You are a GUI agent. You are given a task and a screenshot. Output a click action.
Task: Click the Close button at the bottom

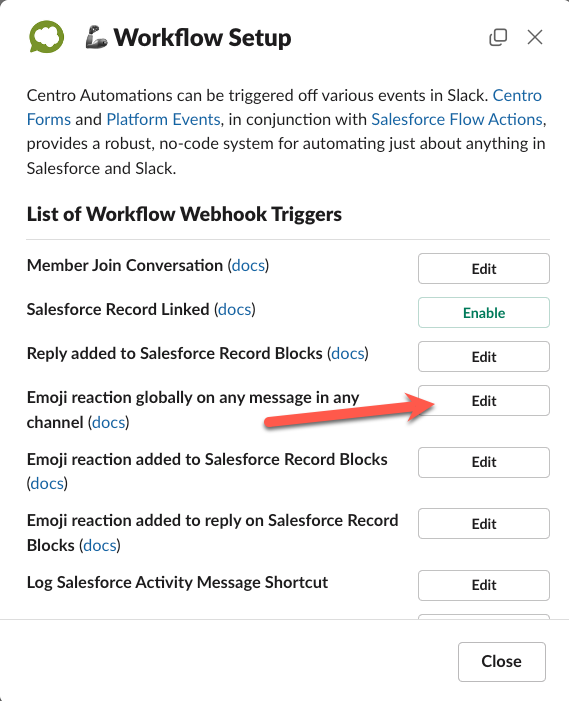pos(502,662)
